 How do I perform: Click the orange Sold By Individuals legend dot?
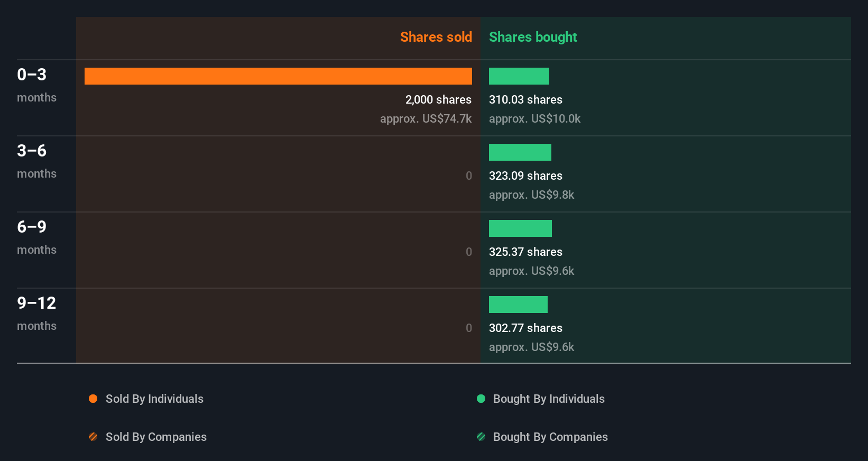(93, 399)
